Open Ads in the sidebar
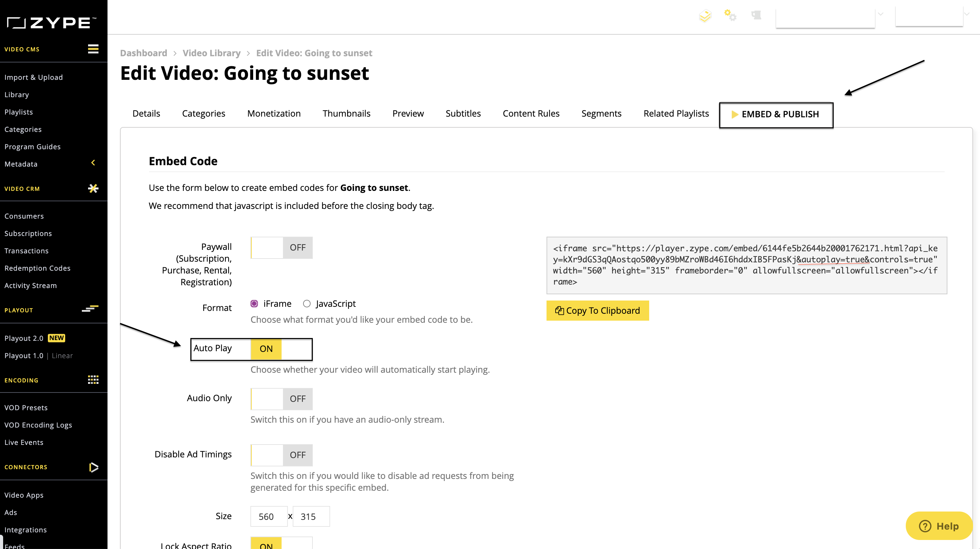980x549 pixels. tap(11, 513)
